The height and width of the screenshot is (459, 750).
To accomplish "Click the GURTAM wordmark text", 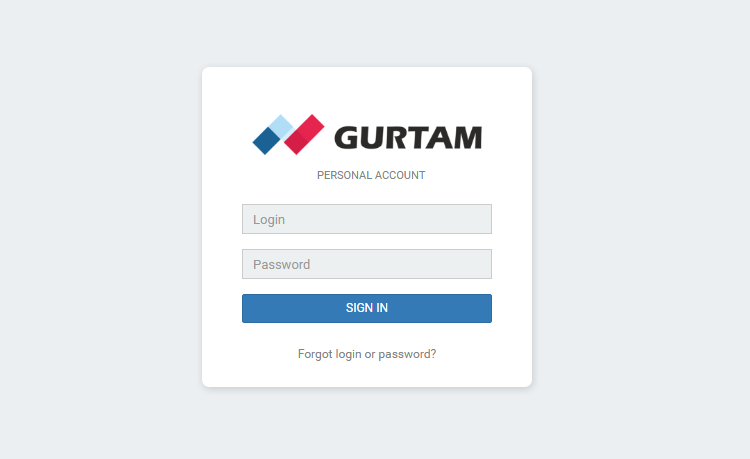I will 408,138.
